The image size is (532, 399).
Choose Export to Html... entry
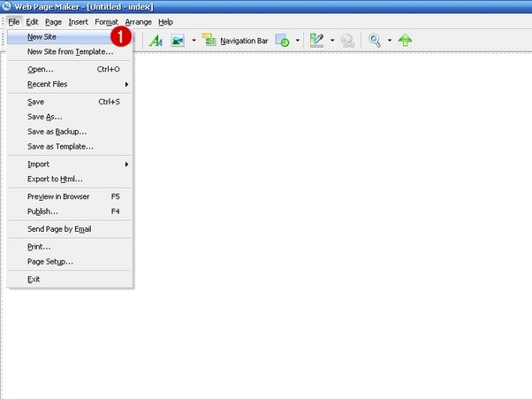pyautogui.click(x=70, y=179)
